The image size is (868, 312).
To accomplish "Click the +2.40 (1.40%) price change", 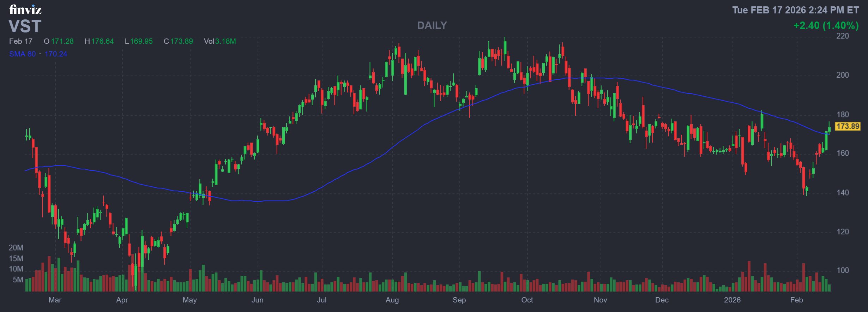I will pyautogui.click(x=826, y=25).
